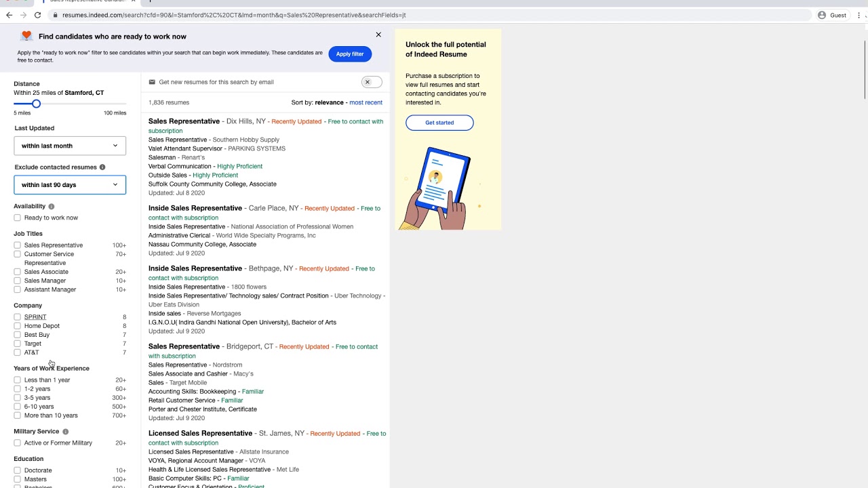Check Active or Former Military
This screenshot has width=868, height=488.
tap(17, 443)
